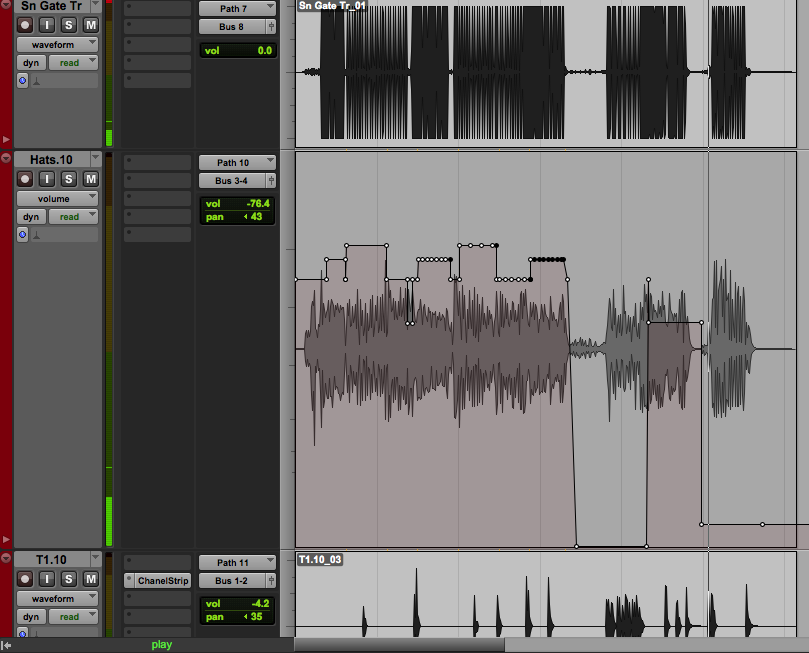Click Sn Gate Tr automation lanes triangle
Image resolution: width=809 pixels, height=653 pixels.
(x=6, y=139)
